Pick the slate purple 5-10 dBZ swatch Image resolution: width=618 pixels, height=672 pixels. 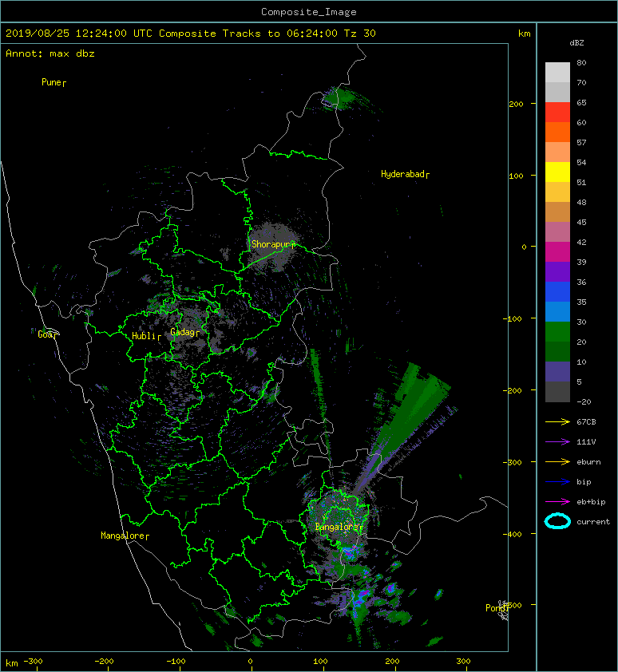557,372
